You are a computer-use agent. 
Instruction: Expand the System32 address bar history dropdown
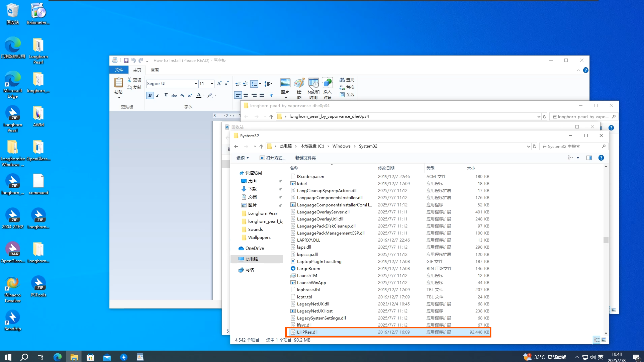pos(528,146)
